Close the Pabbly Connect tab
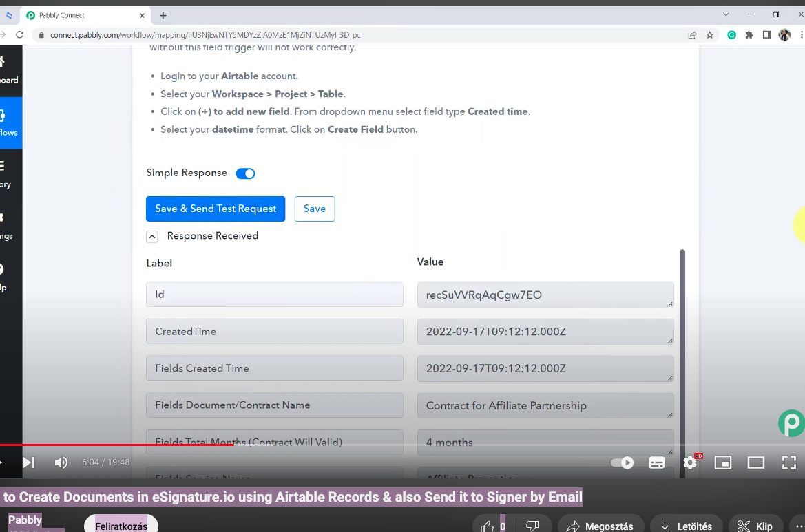 (x=143, y=15)
